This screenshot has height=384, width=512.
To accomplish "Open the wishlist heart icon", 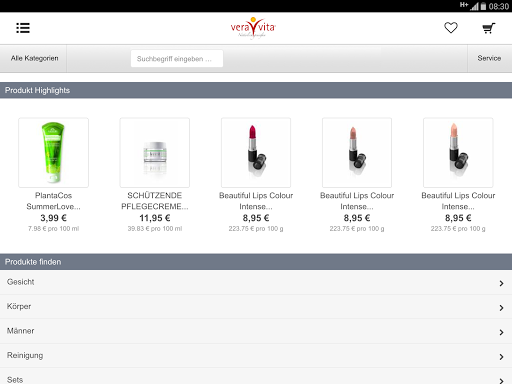I will (x=451, y=28).
